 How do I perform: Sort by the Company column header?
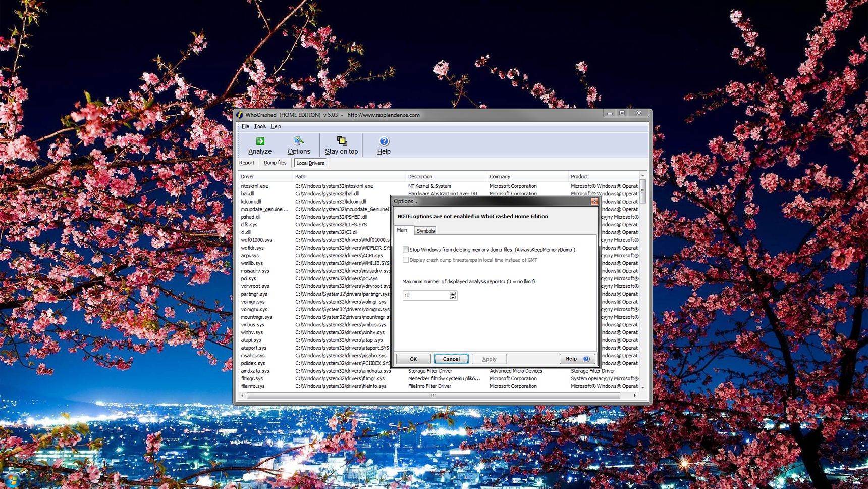point(528,176)
